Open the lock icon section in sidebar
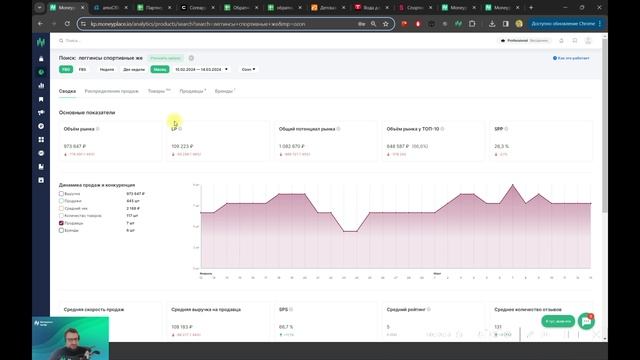This screenshot has width=640, height=360. [41, 59]
